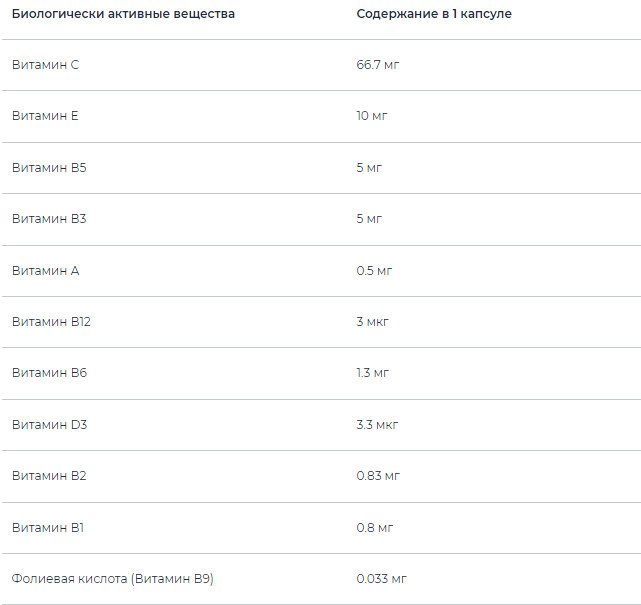Screen dimensions: 641x605
Task: Select the 'Витамин A' row label
Action: 45,270
